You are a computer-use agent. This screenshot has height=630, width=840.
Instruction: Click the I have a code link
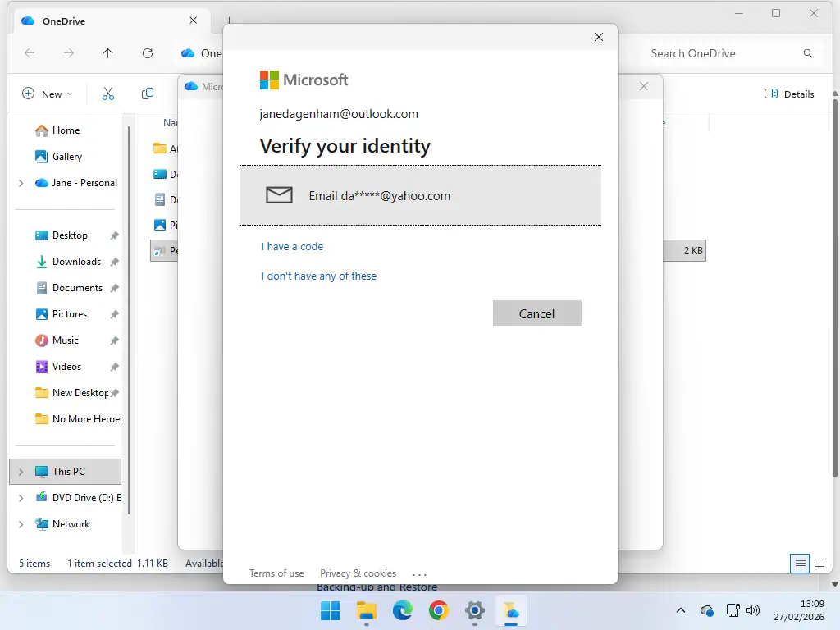[x=292, y=246]
